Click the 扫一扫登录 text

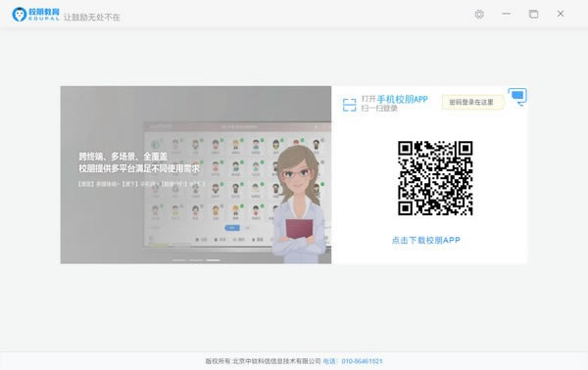[x=379, y=109]
